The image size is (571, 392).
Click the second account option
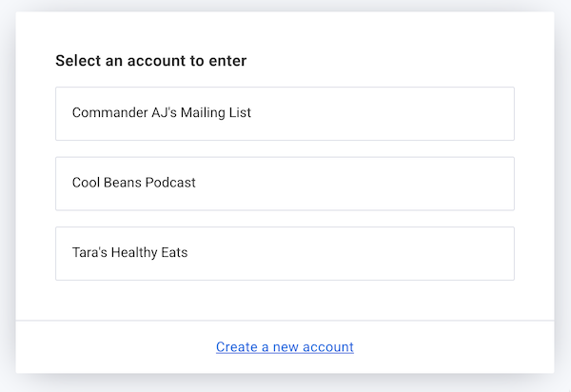(285, 183)
